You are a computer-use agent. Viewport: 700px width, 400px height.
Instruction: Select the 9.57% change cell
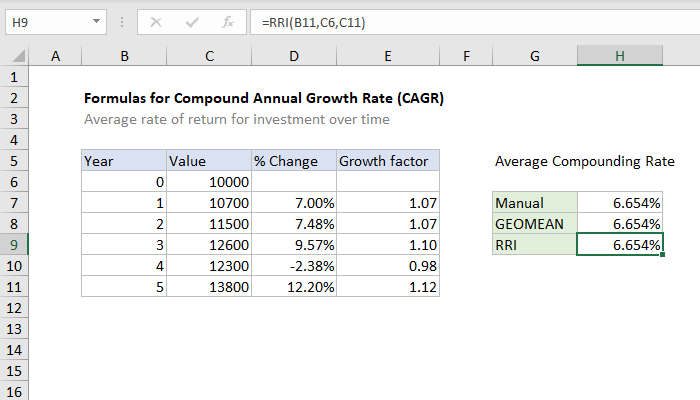(294, 245)
